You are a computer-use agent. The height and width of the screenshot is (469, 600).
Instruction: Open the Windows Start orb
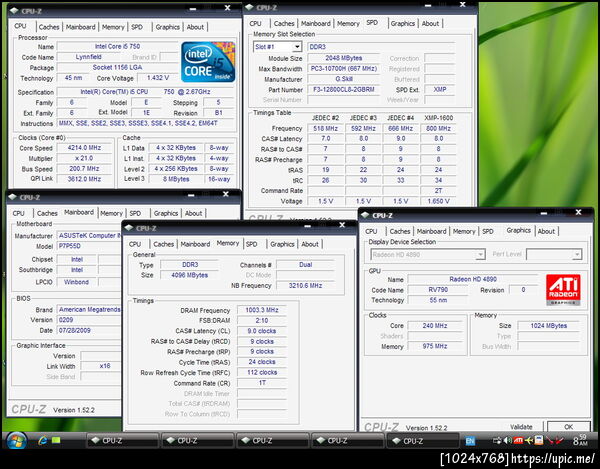pos(16,441)
